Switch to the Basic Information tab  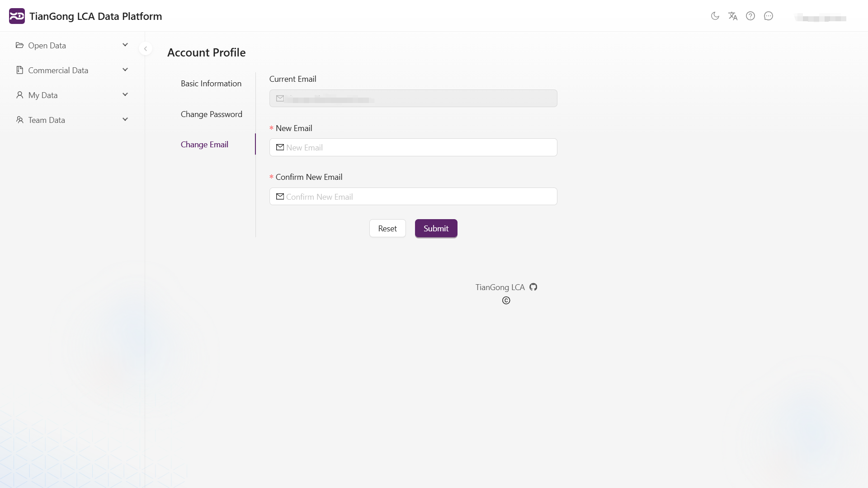pyautogui.click(x=211, y=83)
